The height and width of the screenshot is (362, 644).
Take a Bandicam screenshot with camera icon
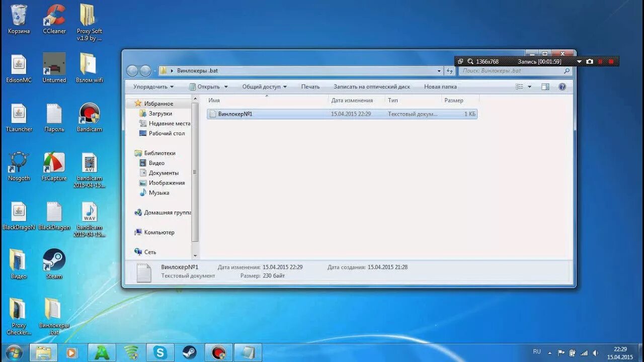(590, 61)
